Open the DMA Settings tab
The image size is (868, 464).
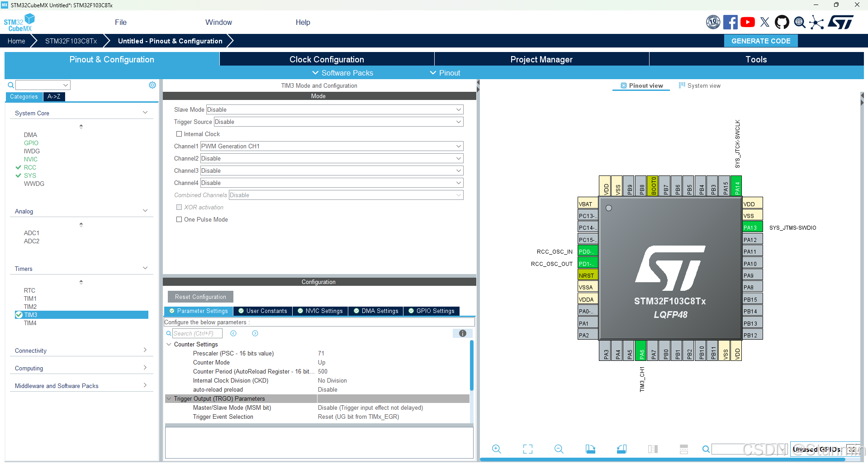coord(376,311)
